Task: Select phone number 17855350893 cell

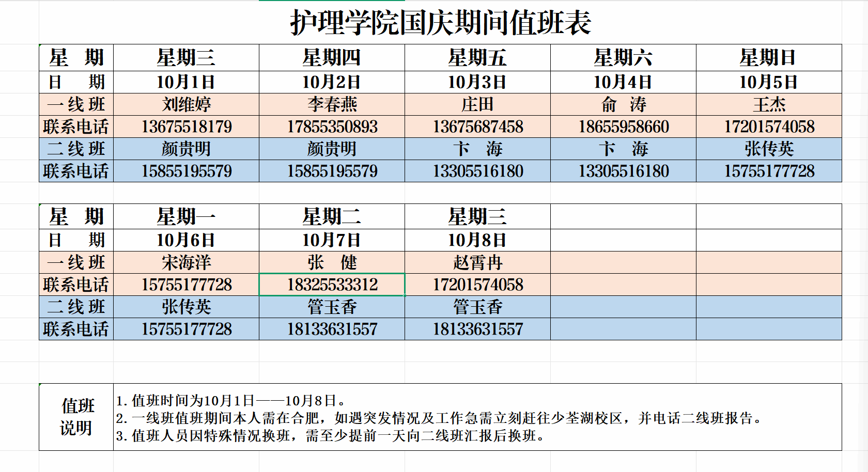Action: (x=332, y=127)
